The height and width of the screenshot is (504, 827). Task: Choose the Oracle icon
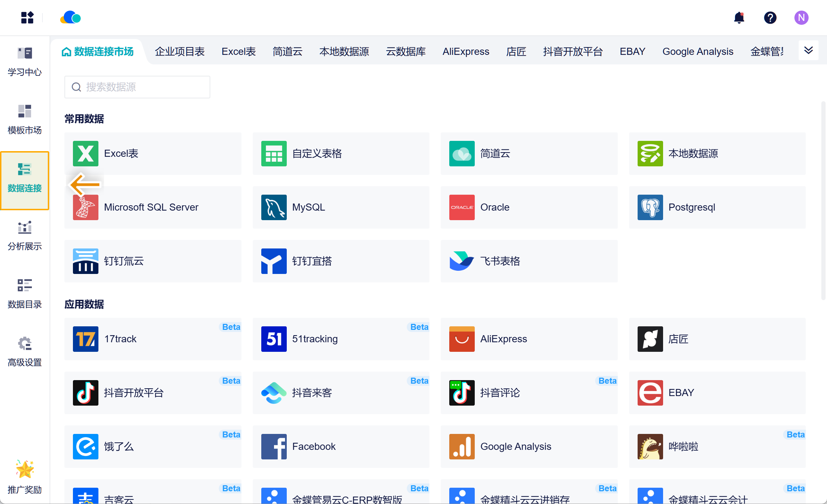462,207
